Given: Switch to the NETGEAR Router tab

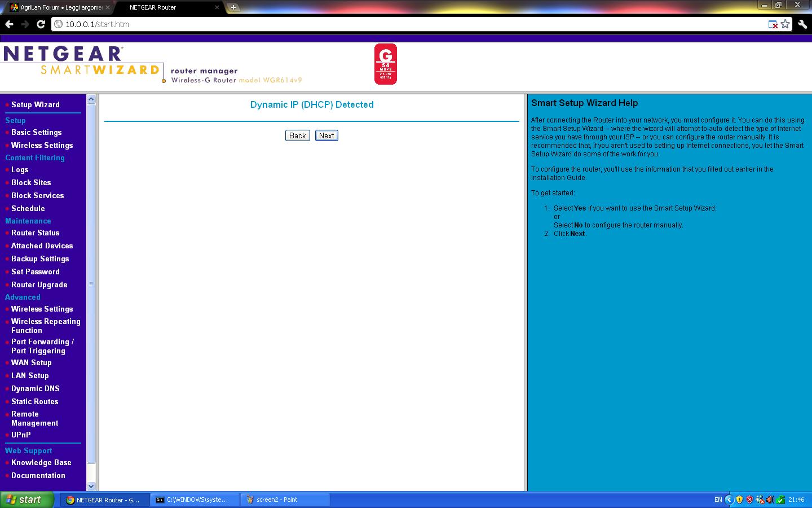Looking at the screenshot, I should (x=164, y=7).
